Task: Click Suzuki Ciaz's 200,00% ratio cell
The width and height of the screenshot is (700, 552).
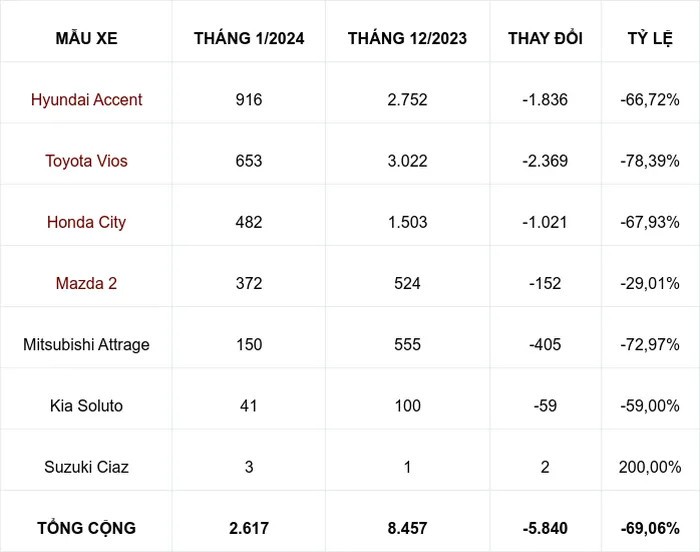Action: pyautogui.click(x=649, y=467)
